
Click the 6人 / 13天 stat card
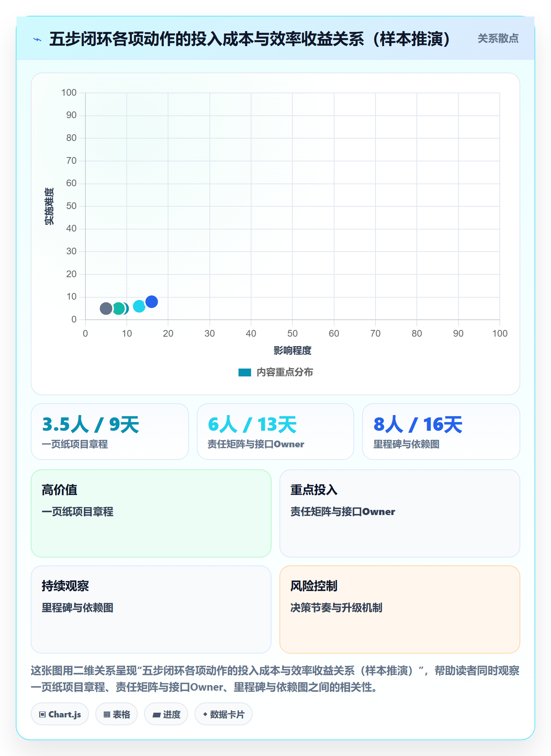click(275, 432)
